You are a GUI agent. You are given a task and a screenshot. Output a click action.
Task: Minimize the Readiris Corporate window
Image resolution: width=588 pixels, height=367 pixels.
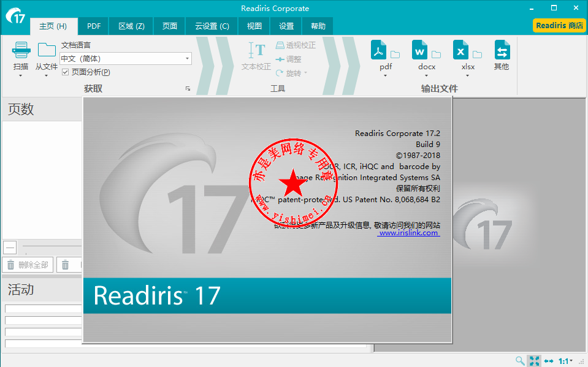point(532,8)
